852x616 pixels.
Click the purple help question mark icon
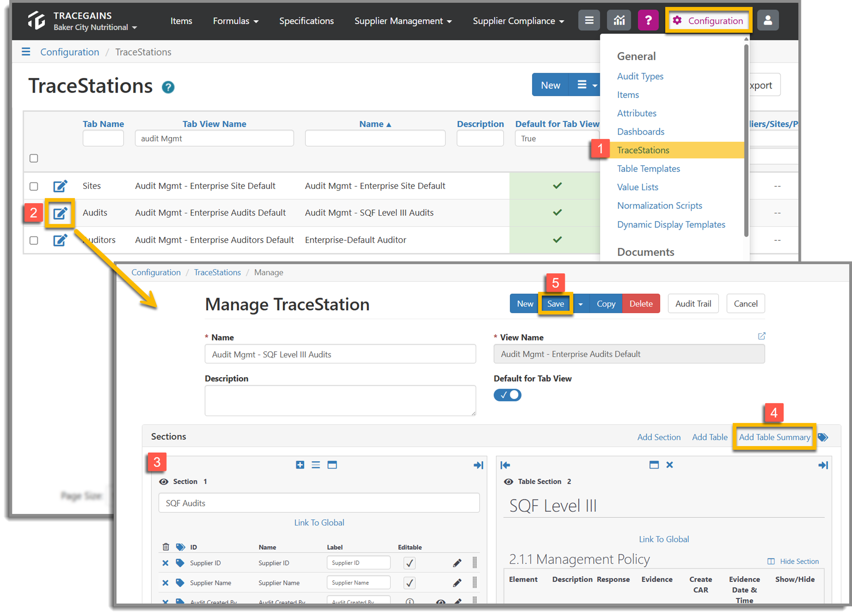[648, 20]
